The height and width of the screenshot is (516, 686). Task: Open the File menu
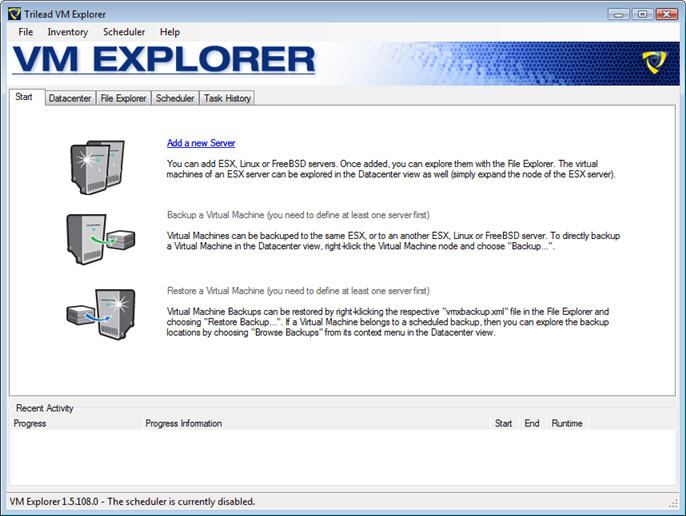[26, 32]
